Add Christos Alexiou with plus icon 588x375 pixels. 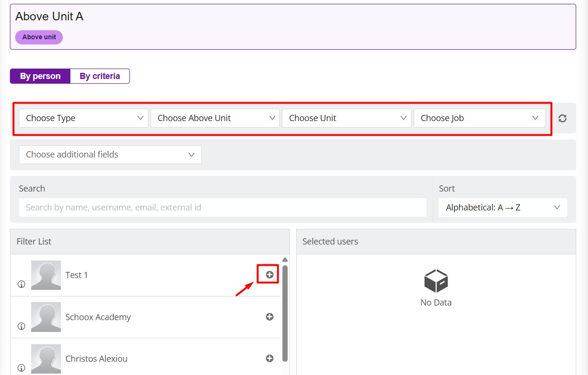[270, 358]
